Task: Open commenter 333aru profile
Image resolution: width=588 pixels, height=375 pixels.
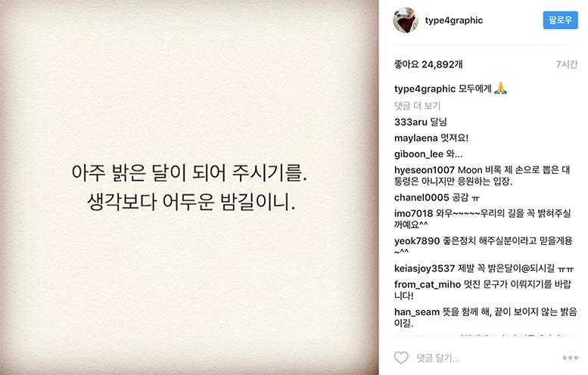Action: click(411, 122)
